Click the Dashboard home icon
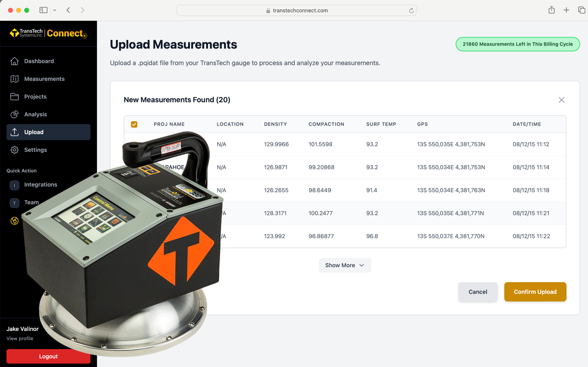 pos(14,61)
